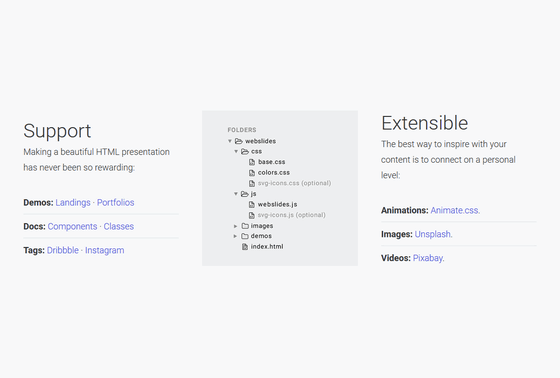Visit the Unsplash images link
Viewport: 560px width, 378px height.
(x=433, y=234)
